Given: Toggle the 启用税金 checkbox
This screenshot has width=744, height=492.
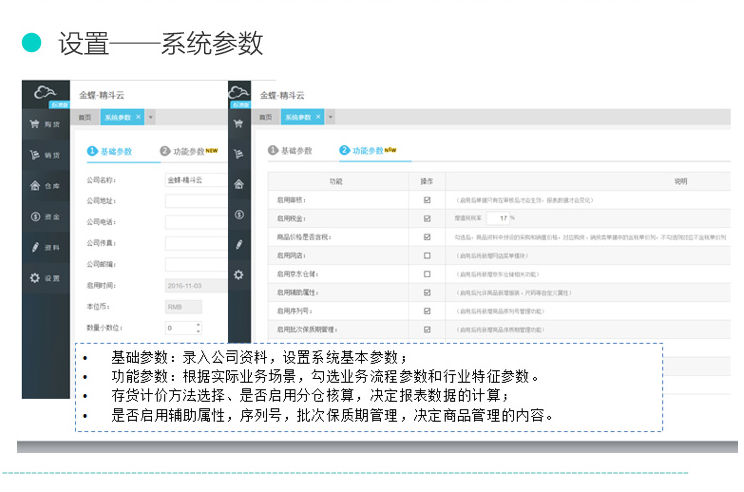Looking at the screenshot, I should tap(427, 218).
